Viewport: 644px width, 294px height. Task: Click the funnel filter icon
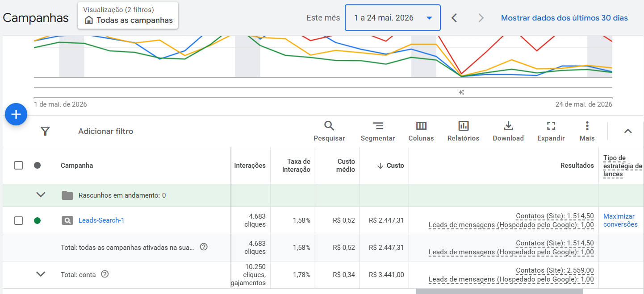[45, 131]
